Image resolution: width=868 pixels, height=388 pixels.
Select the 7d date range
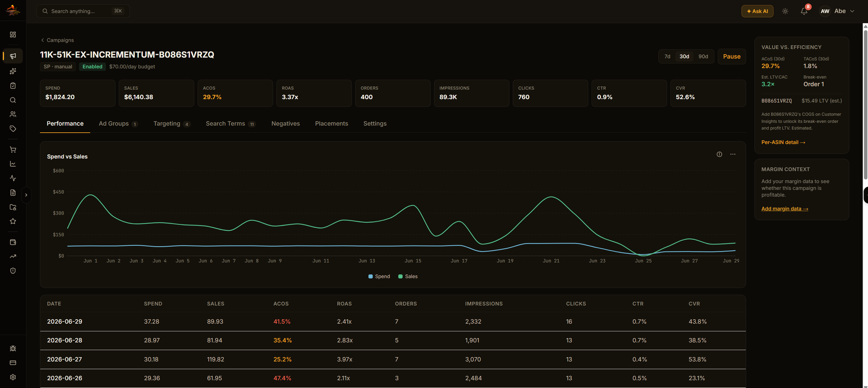(x=667, y=56)
